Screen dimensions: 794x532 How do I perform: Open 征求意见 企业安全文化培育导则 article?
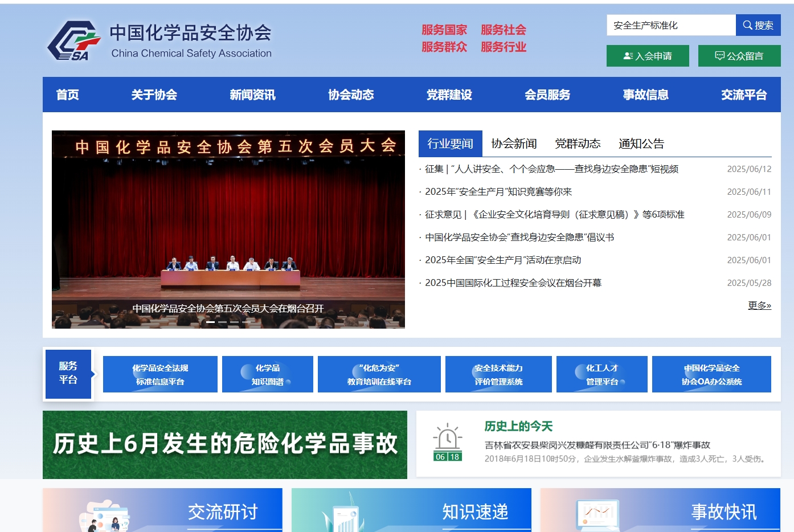555,215
